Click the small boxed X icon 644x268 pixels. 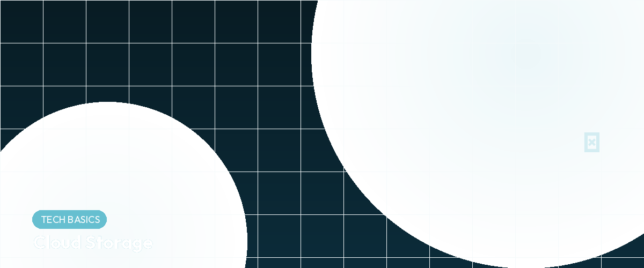tap(591, 143)
